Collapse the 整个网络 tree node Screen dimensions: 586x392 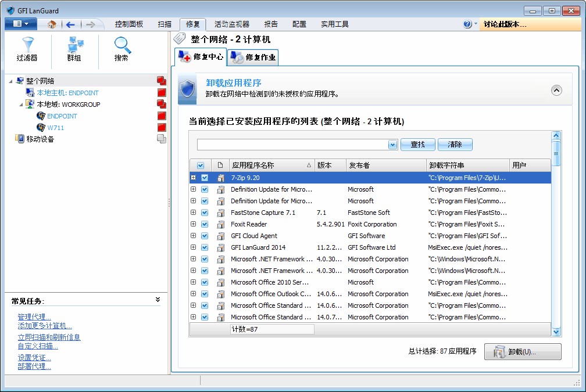point(11,81)
